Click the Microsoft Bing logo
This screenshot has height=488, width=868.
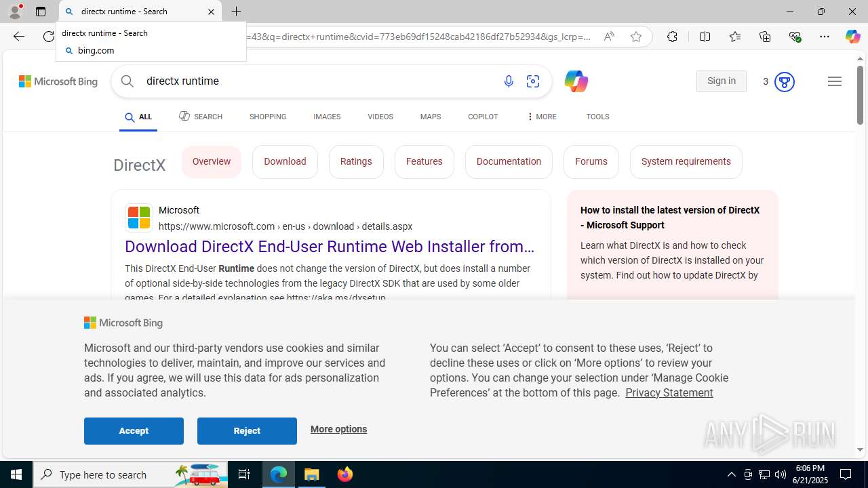click(x=58, y=81)
